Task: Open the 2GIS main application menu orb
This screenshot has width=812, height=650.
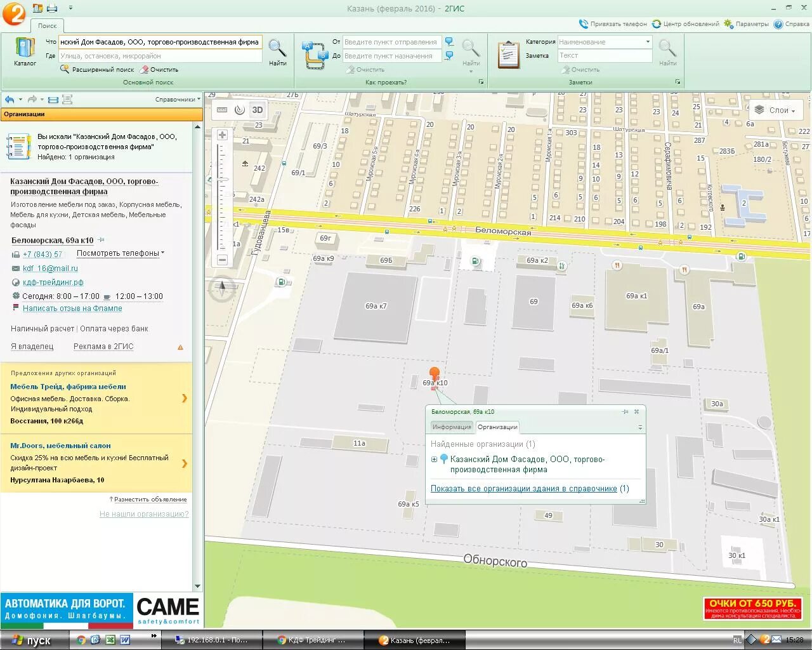Action: (13, 13)
